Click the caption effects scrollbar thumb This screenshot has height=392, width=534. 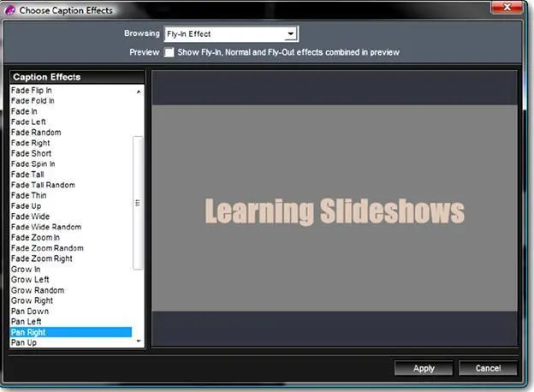click(139, 203)
